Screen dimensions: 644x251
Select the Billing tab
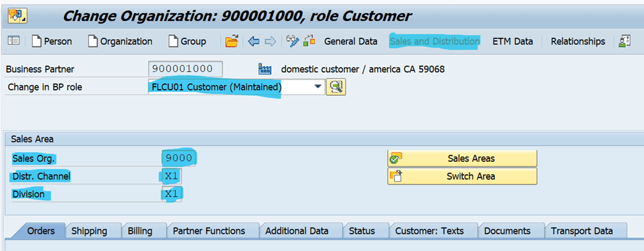tap(140, 231)
